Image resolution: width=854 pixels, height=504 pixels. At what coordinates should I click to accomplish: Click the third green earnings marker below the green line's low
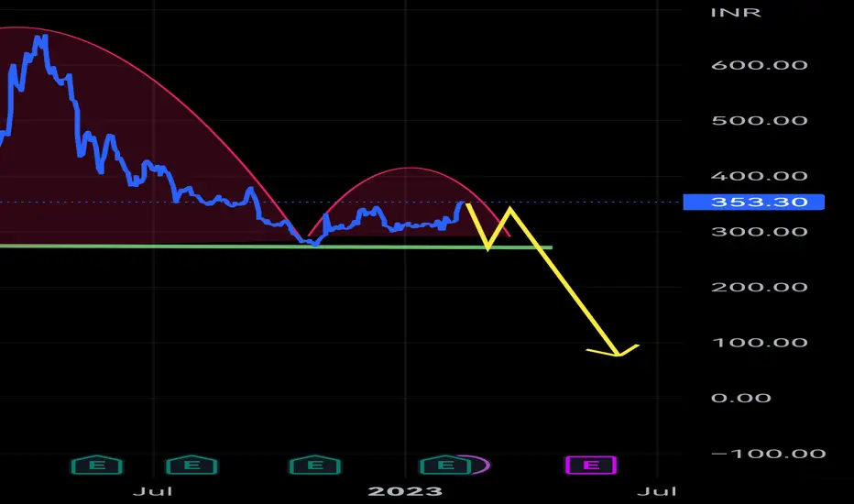point(315,466)
